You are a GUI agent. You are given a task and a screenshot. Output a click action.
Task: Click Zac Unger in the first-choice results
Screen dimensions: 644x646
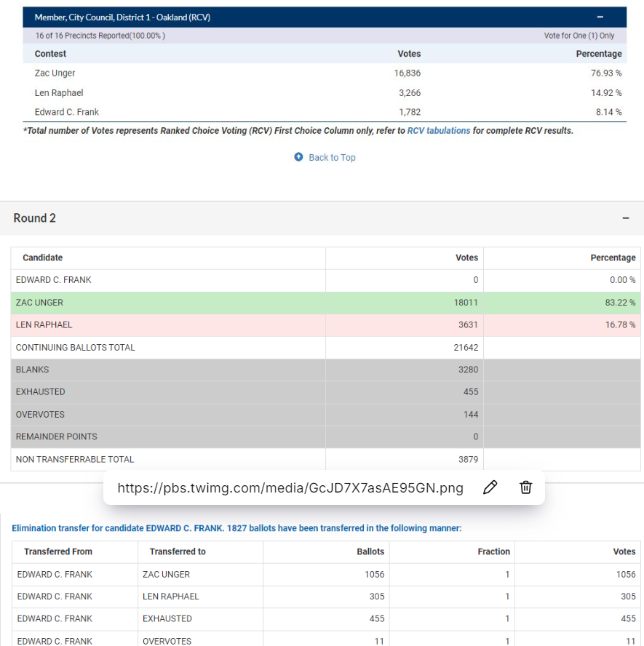point(55,73)
